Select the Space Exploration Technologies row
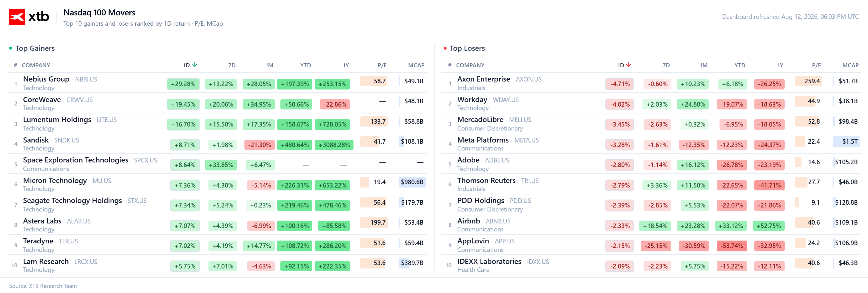Image resolution: width=868 pixels, height=293 pixels. (217, 164)
